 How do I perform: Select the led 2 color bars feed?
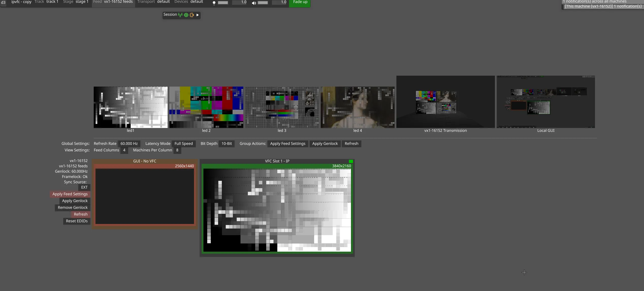pyautogui.click(x=206, y=107)
